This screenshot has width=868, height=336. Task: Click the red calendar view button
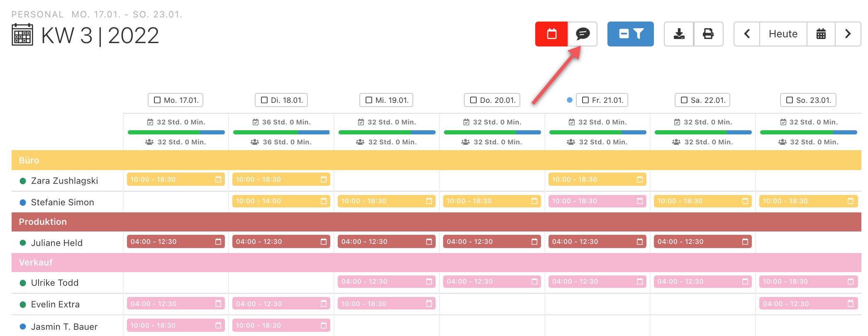[x=551, y=34]
